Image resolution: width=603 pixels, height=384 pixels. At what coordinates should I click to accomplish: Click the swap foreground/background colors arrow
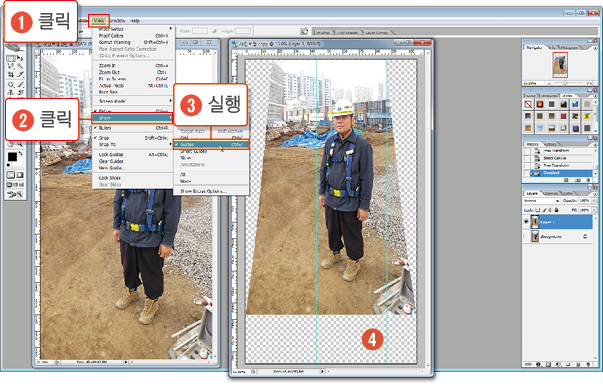(x=20, y=153)
